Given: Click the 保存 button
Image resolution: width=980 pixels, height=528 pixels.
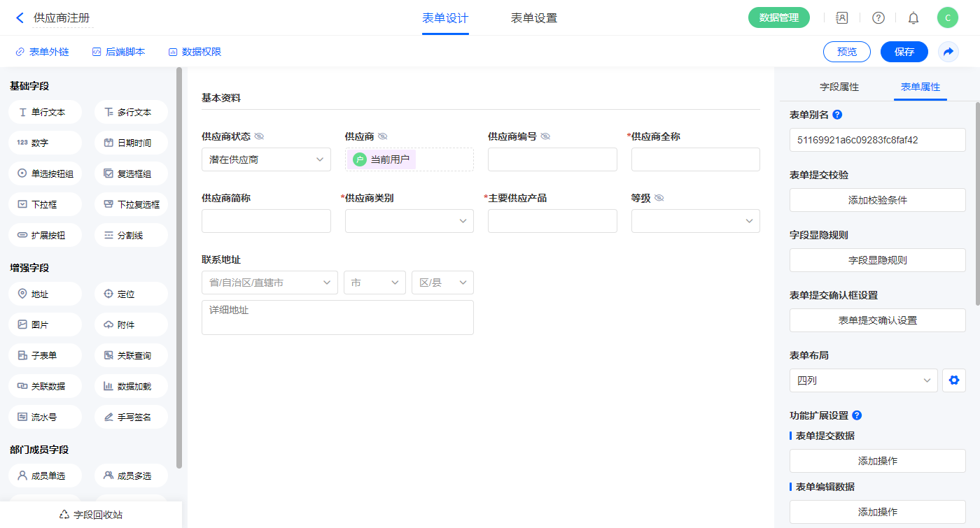Looking at the screenshot, I should click(904, 52).
